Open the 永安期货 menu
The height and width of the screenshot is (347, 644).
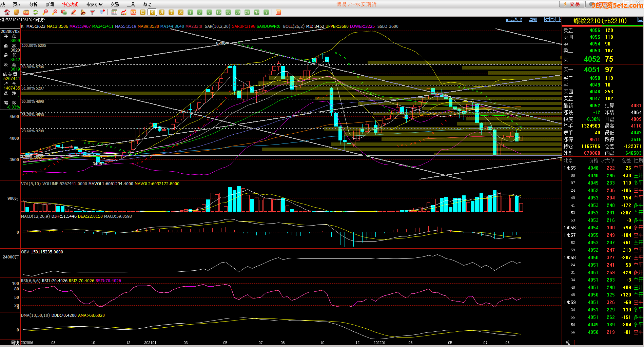coord(94,4)
